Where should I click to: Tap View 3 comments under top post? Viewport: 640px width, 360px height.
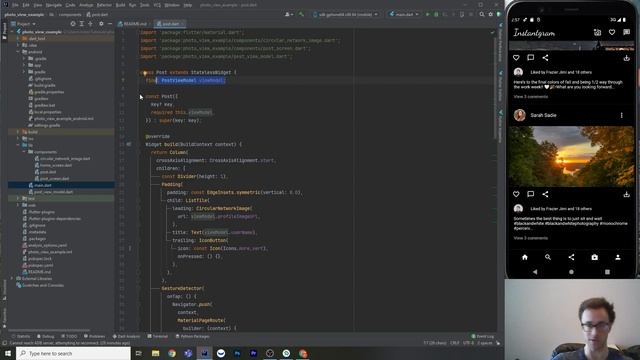(531, 97)
